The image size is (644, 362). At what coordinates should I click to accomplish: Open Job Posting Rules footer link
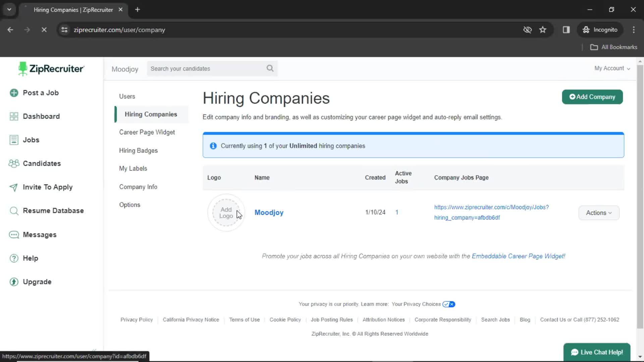coord(332,320)
